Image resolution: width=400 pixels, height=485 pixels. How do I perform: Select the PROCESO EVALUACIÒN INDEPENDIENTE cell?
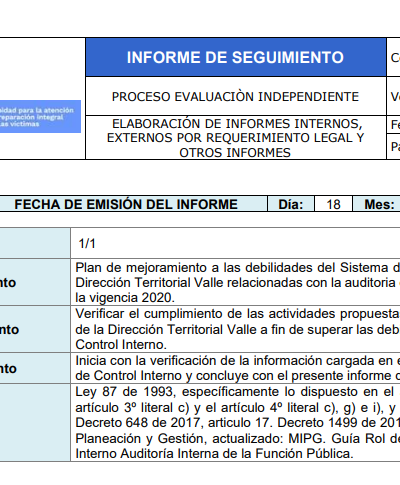pyautogui.click(x=236, y=97)
